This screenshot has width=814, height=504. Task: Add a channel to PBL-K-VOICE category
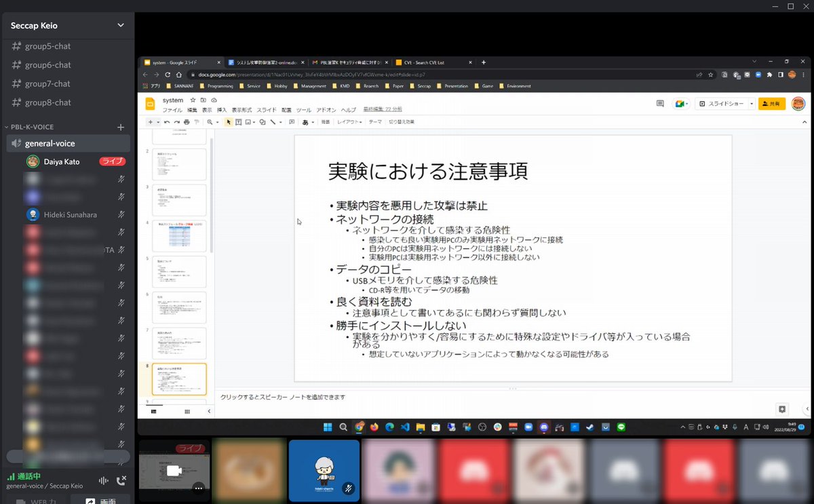[x=121, y=127]
